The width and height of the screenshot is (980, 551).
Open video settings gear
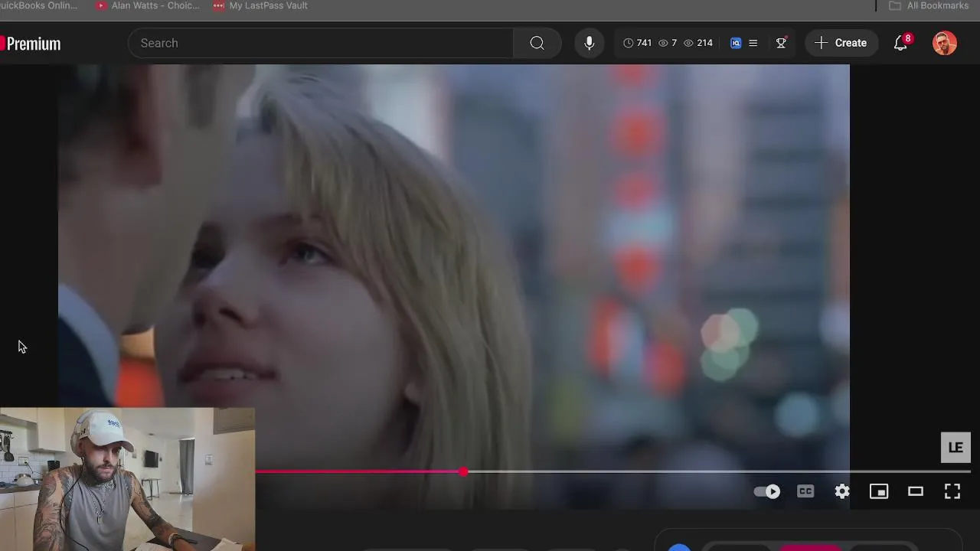[842, 491]
